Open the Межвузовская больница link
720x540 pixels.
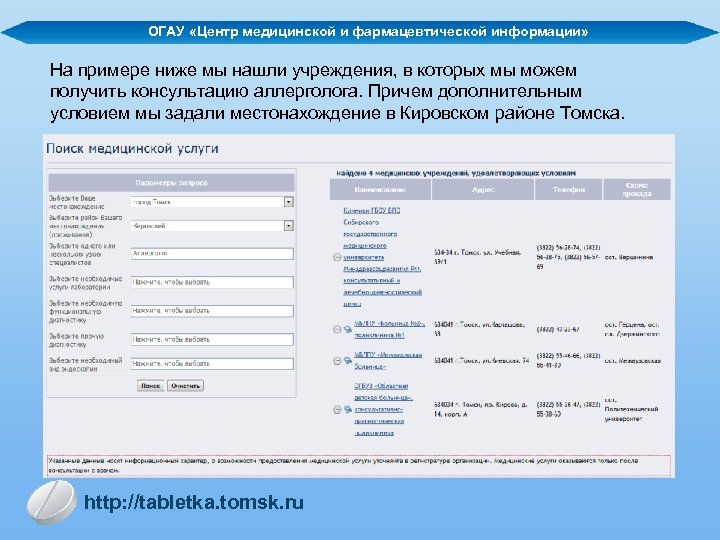(x=388, y=360)
